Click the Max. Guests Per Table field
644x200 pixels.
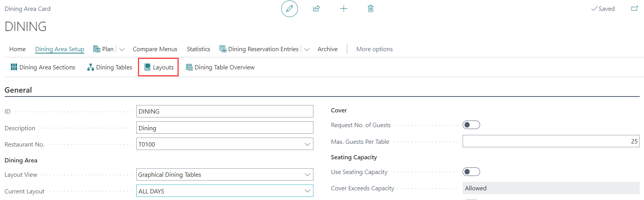point(550,141)
